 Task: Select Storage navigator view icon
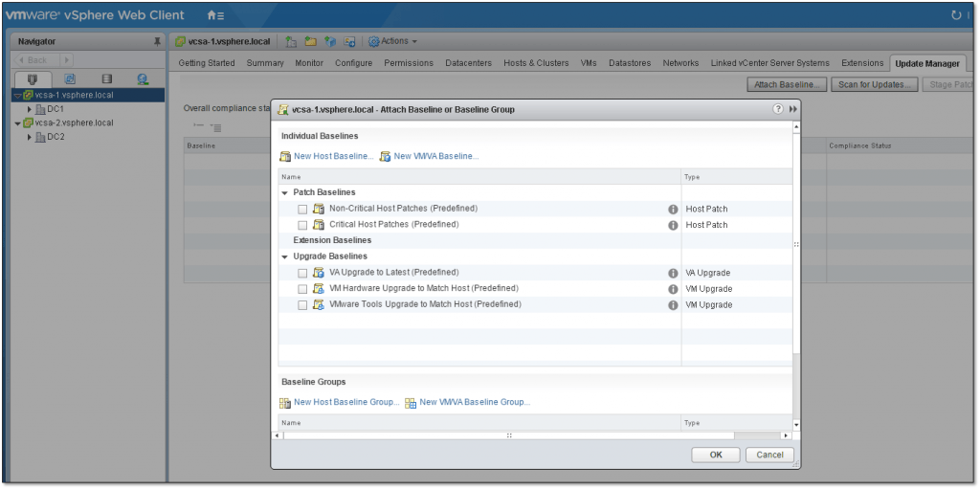tap(106, 79)
